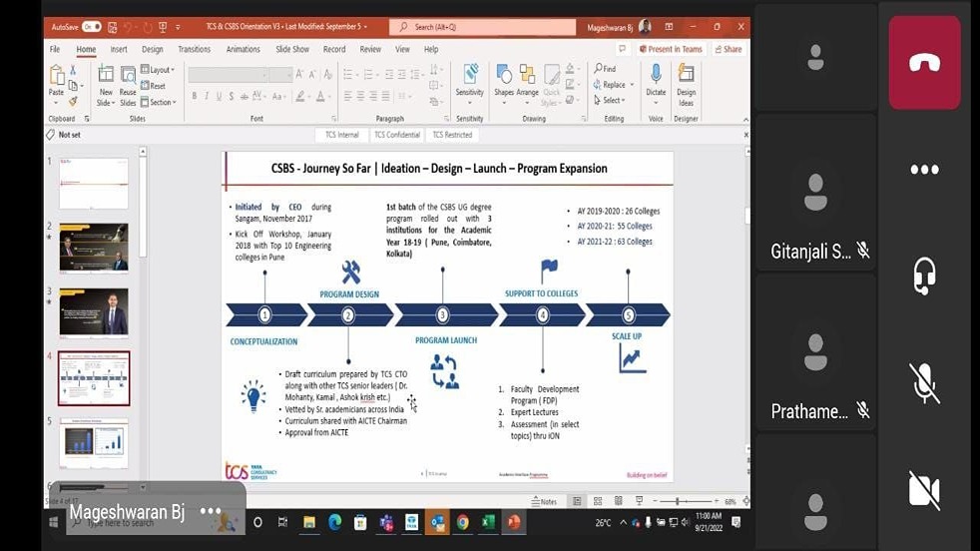Open File Explorer from taskbar
Image resolution: width=980 pixels, height=551 pixels.
(309, 522)
